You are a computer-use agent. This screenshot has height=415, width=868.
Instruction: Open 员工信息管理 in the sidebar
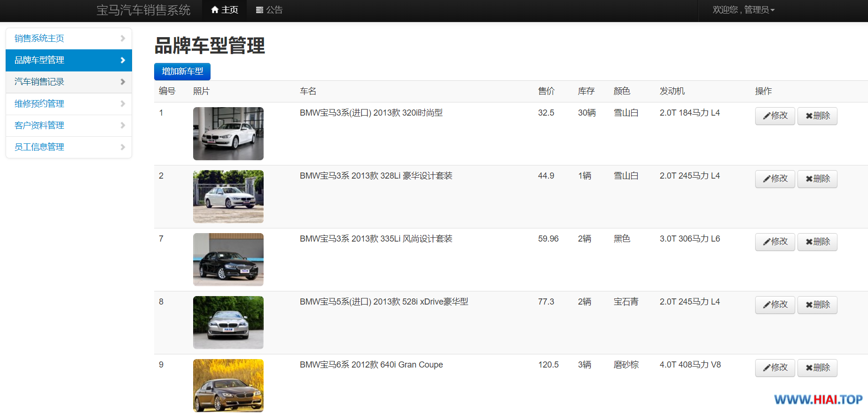[x=69, y=147]
